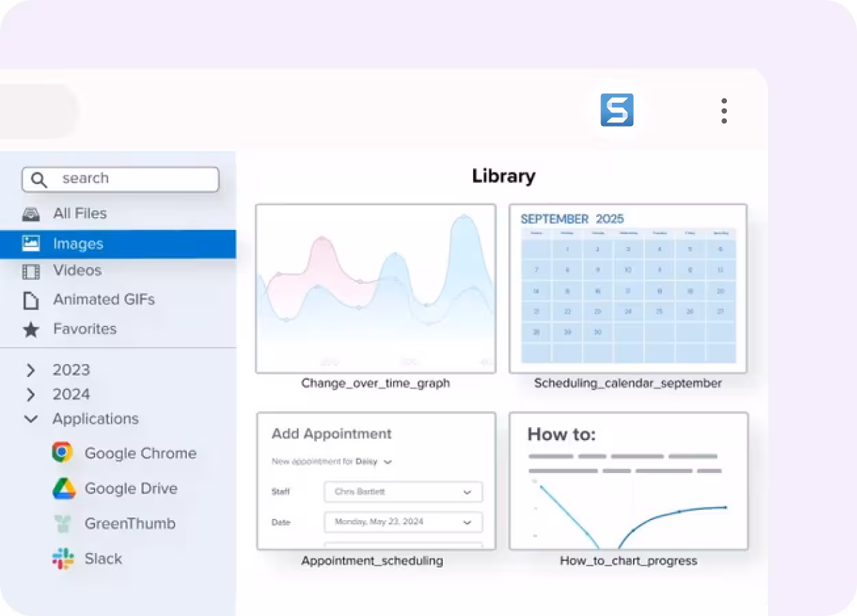Image resolution: width=857 pixels, height=616 pixels.
Task: Click the Appointment_scheduling file name
Action: [x=372, y=561]
